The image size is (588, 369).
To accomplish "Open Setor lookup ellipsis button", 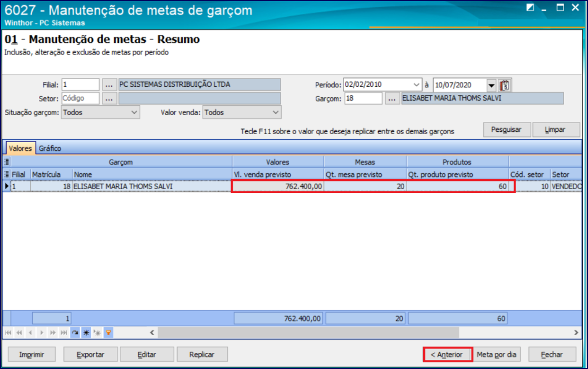I will click(x=109, y=99).
